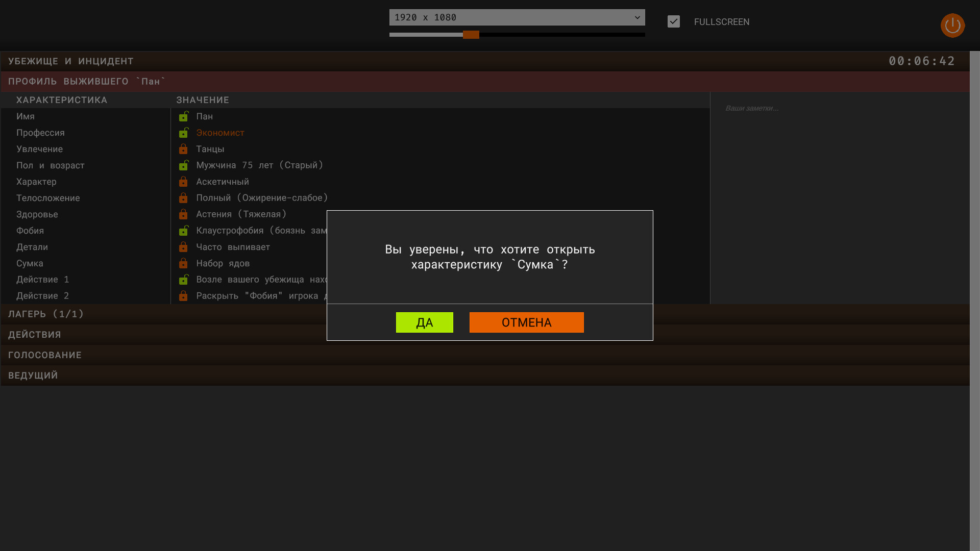The height and width of the screenshot is (551, 980).
Task: Click the orange closed lock next to Танцы
Action: coord(184,149)
